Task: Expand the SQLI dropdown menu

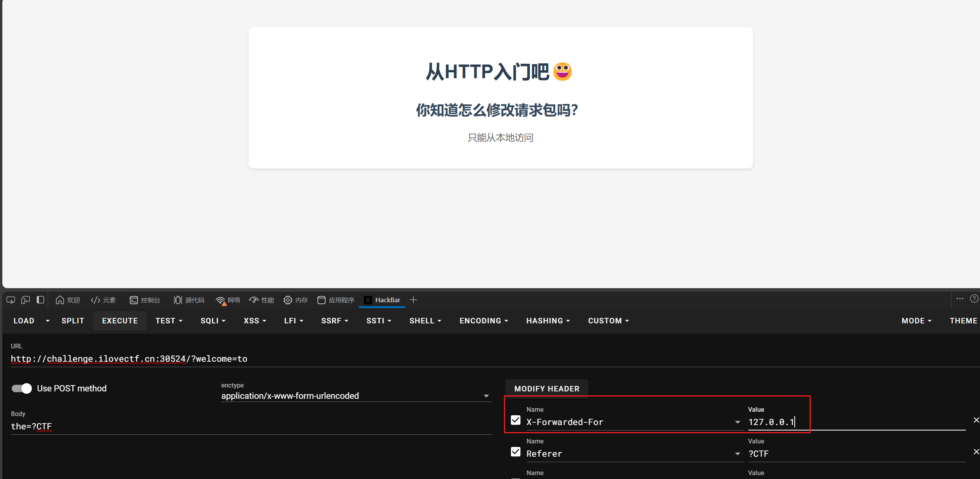Action: pos(213,321)
